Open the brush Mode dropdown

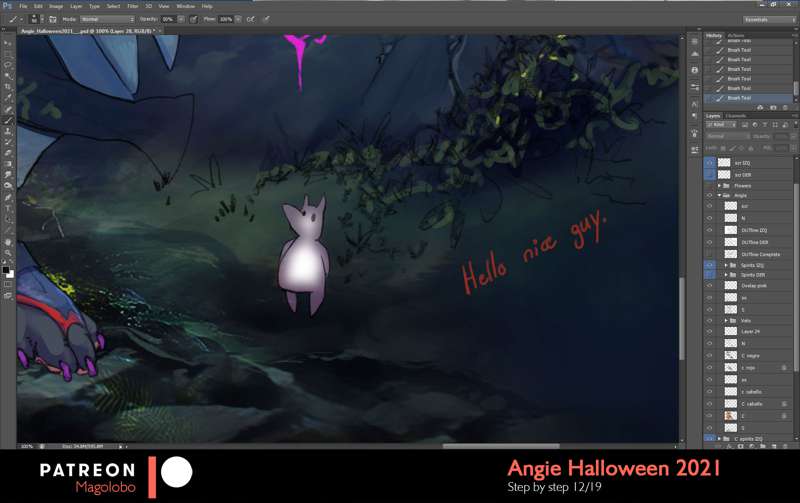click(x=106, y=19)
